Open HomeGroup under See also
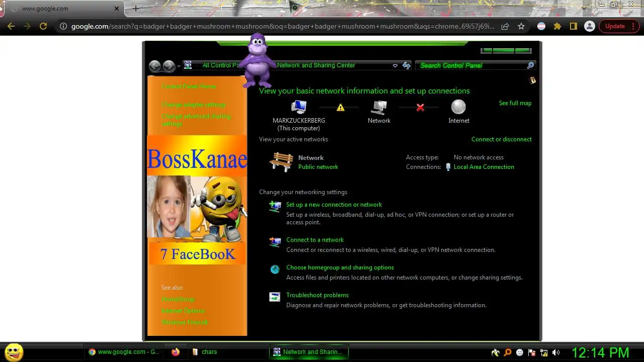 pyautogui.click(x=178, y=299)
